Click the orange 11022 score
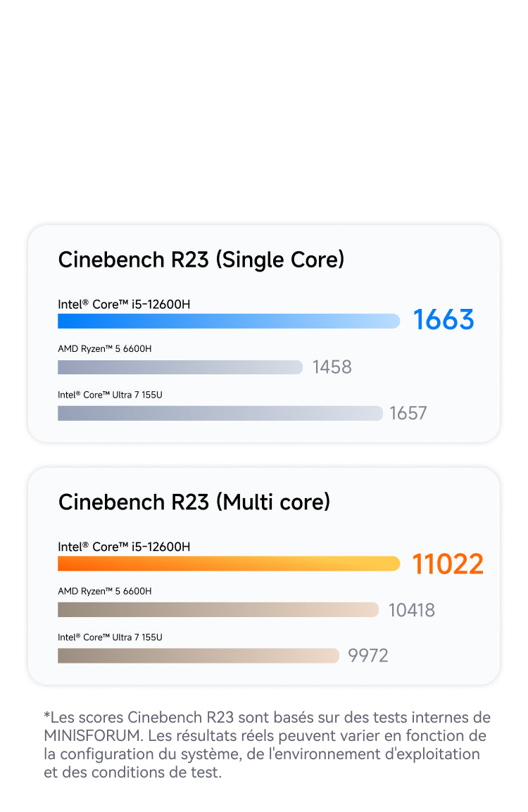This screenshot has width=528, height=812. tap(448, 564)
